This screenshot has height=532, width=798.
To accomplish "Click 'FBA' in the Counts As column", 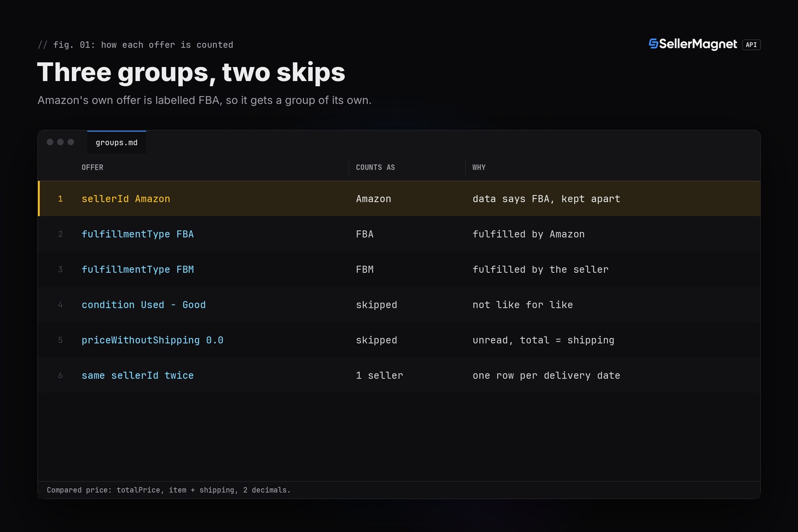I will (365, 234).
